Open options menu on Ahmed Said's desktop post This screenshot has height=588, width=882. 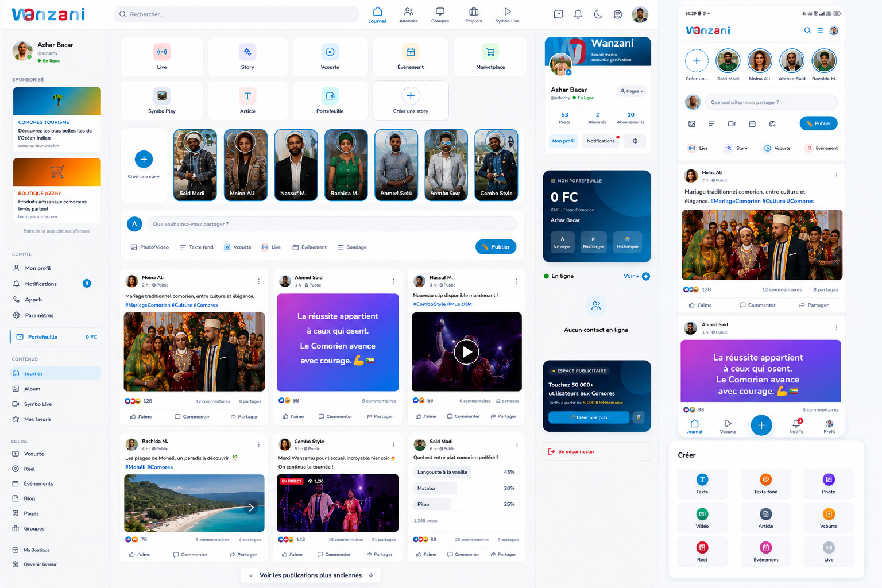[393, 281]
